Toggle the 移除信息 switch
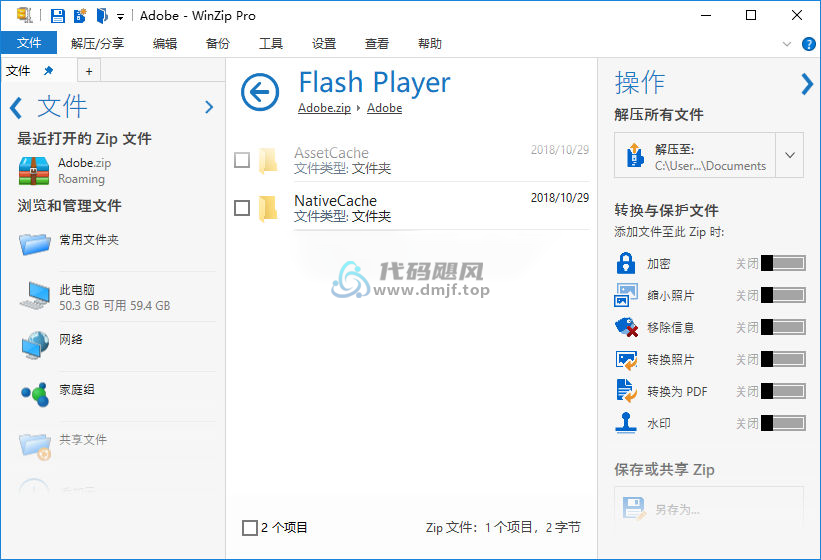The width and height of the screenshot is (821, 560). click(783, 327)
